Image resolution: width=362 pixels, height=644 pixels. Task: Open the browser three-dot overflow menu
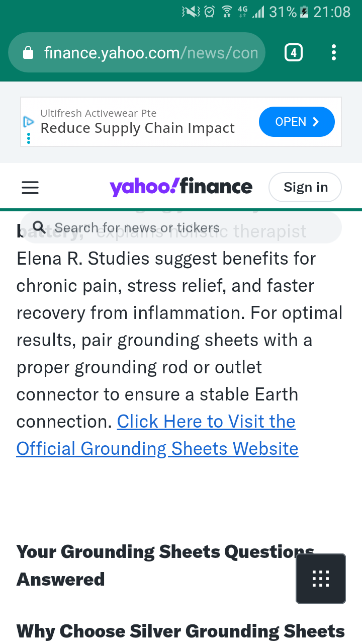coord(334,52)
